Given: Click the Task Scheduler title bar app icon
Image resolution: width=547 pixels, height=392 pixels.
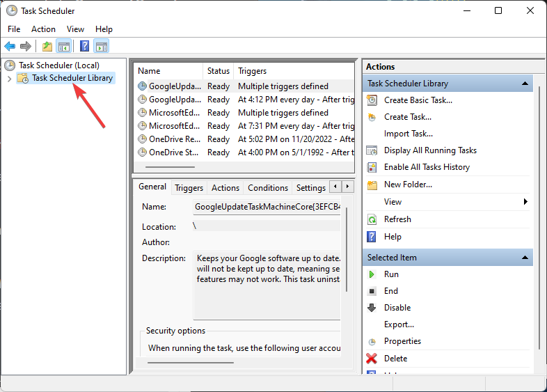Looking at the screenshot, I should tap(12, 11).
